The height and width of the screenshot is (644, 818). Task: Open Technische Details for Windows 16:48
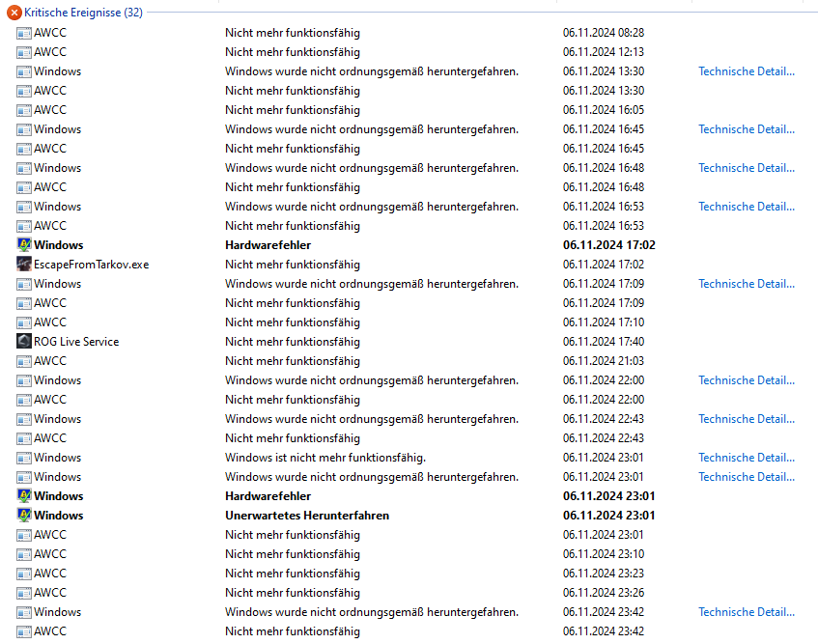tap(747, 167)
